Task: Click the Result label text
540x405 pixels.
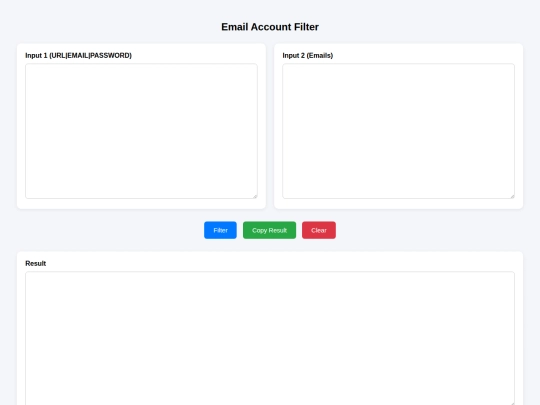Action: (35, 263)
